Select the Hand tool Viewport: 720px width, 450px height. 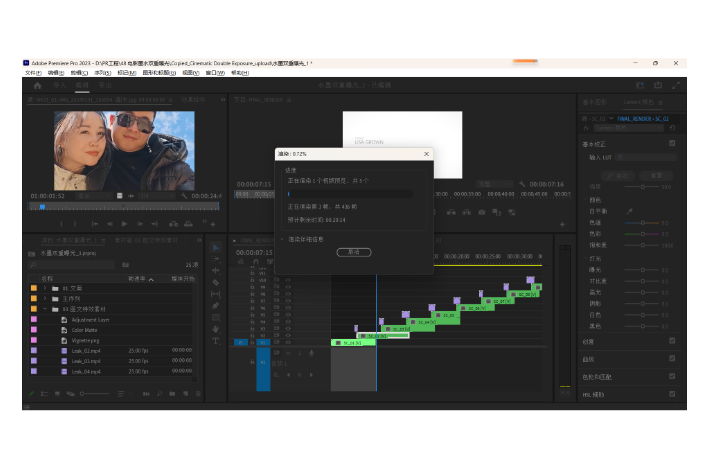click(215, 329)
